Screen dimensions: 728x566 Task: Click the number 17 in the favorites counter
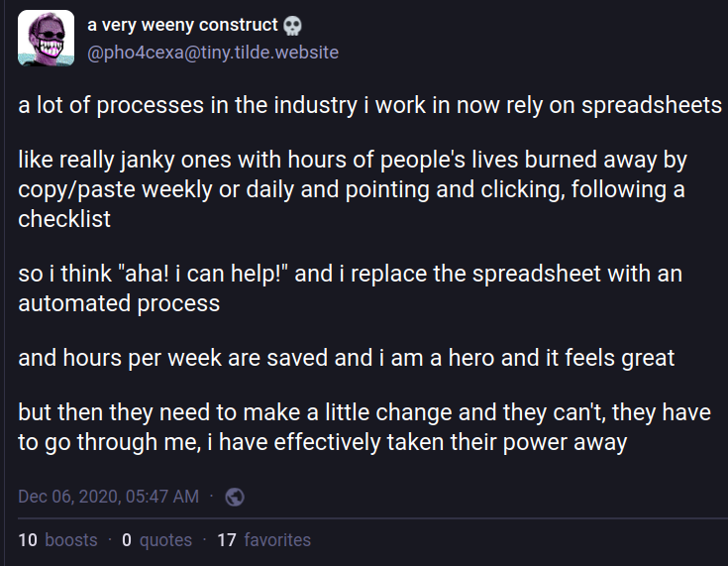point(227,540)
